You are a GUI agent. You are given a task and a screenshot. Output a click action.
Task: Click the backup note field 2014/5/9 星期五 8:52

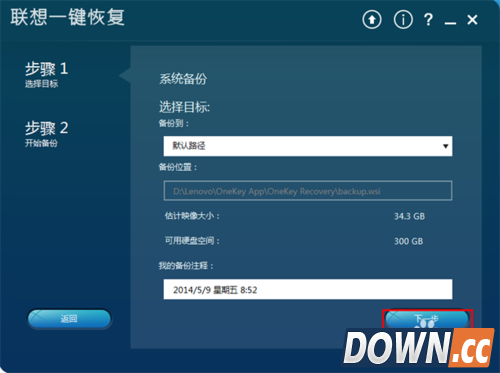pos(308,289)
